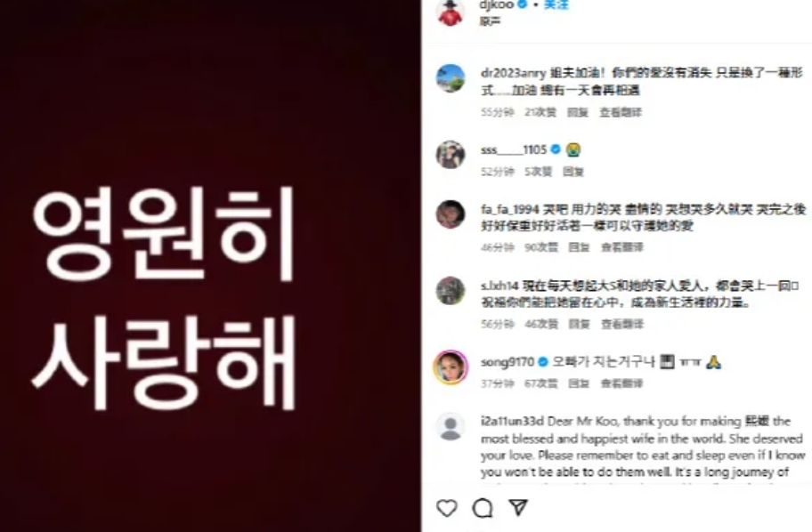Share post via paper plane icon
This screenshot has width=812, height=532.
pyautogui.click(x=518, y=508)
